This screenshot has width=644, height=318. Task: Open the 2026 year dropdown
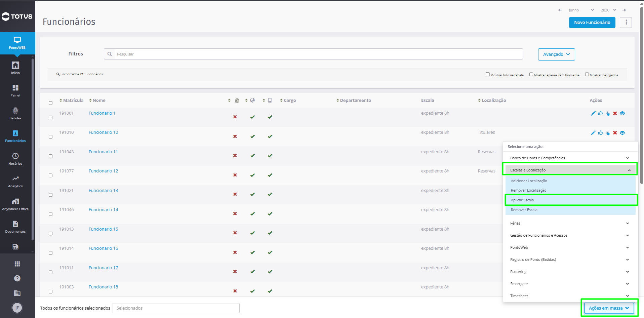[x=609, y=10]
